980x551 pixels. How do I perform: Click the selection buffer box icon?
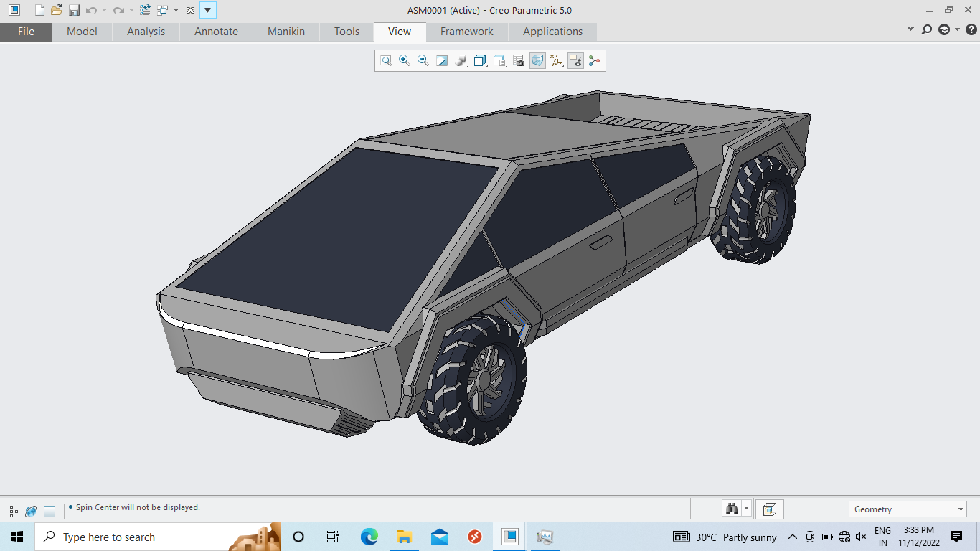point(769,509)
